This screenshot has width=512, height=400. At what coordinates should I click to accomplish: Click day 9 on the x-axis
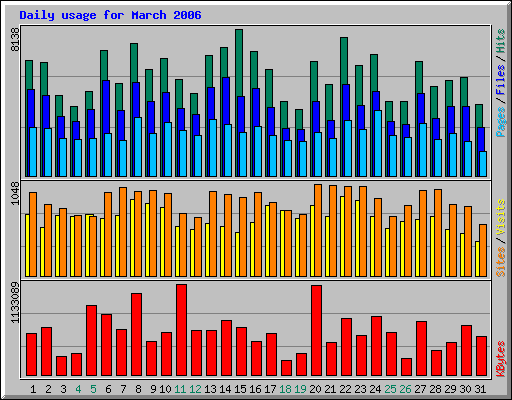[153, 389]
